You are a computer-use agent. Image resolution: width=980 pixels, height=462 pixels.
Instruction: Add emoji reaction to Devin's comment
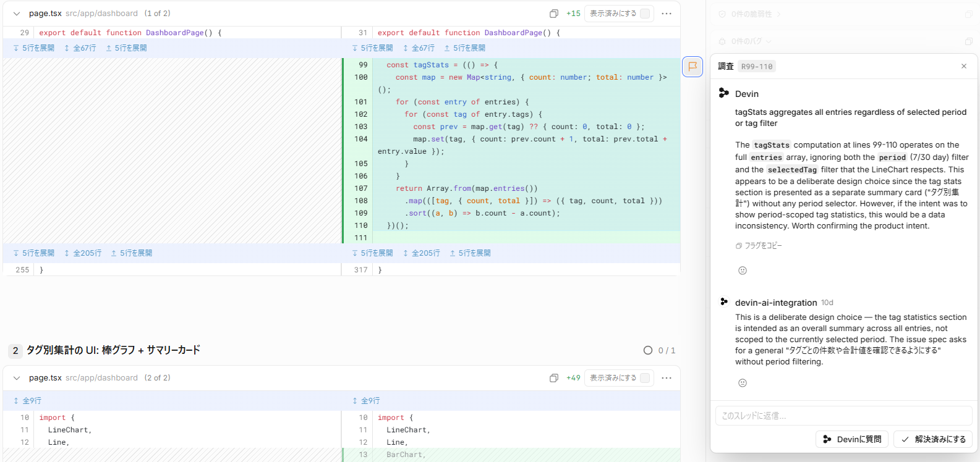point(743,271)
